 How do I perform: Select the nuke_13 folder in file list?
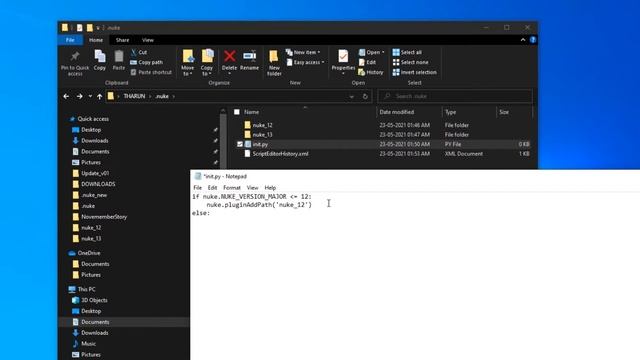pyautogui.click(x=262, y=135)
